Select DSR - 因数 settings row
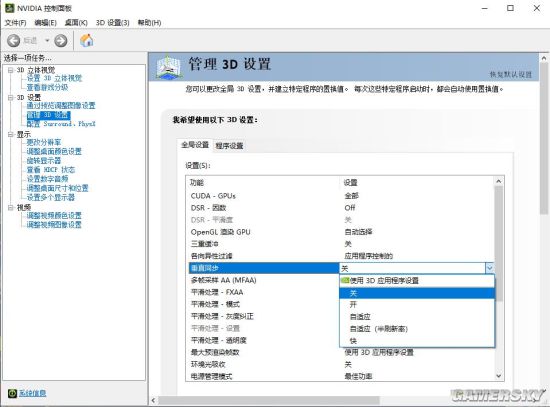Image resolution: width=550 pixels, height=407 pixels. click(340, 208)
